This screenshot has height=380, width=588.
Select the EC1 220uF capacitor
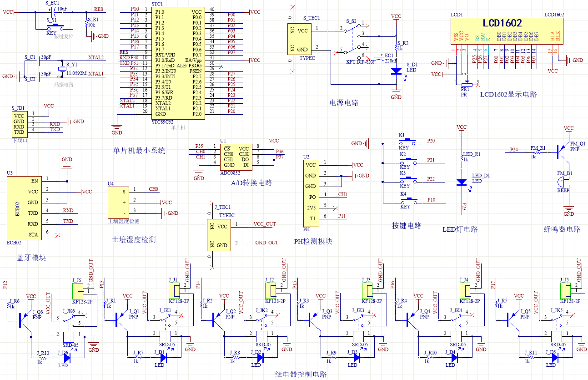tap(379, 58)
